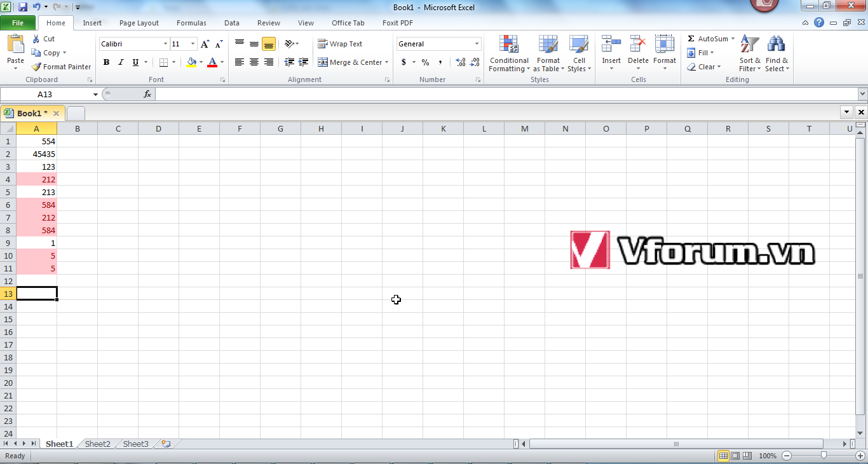Click the Orientation text angle icon
The height and width of the screenshot is (464, 868).
289,44
